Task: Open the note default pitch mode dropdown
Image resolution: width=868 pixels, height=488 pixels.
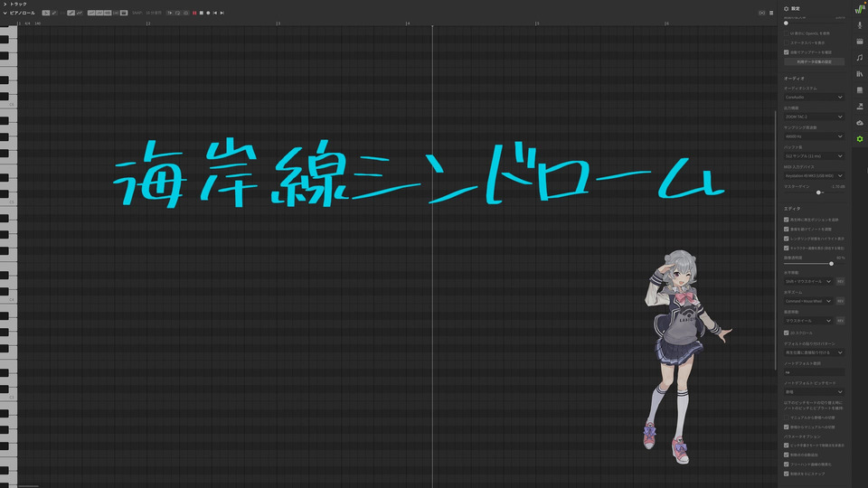Action: pos(814,391)
